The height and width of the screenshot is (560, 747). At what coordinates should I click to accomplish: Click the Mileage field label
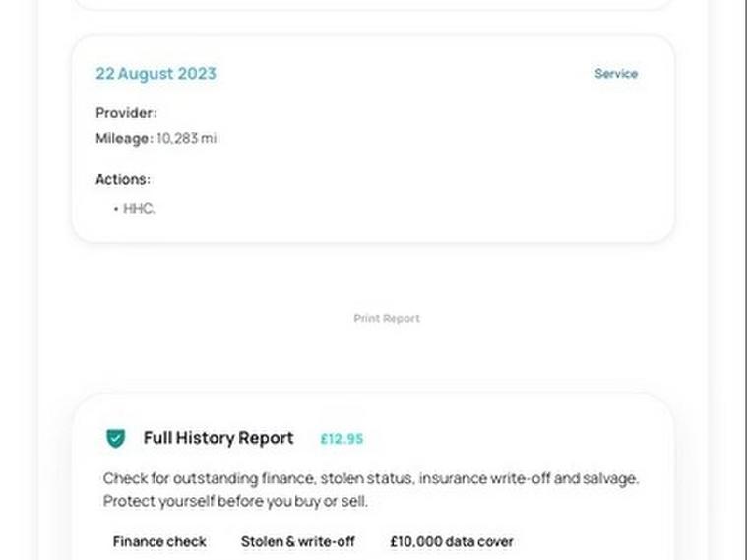(124, 139)
